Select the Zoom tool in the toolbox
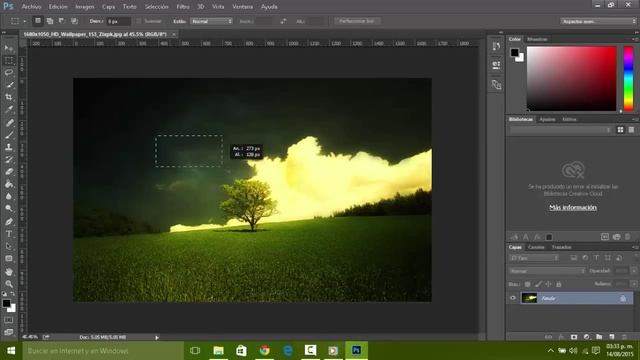This screenshot has width=640, height=360. tap(9, 284)
